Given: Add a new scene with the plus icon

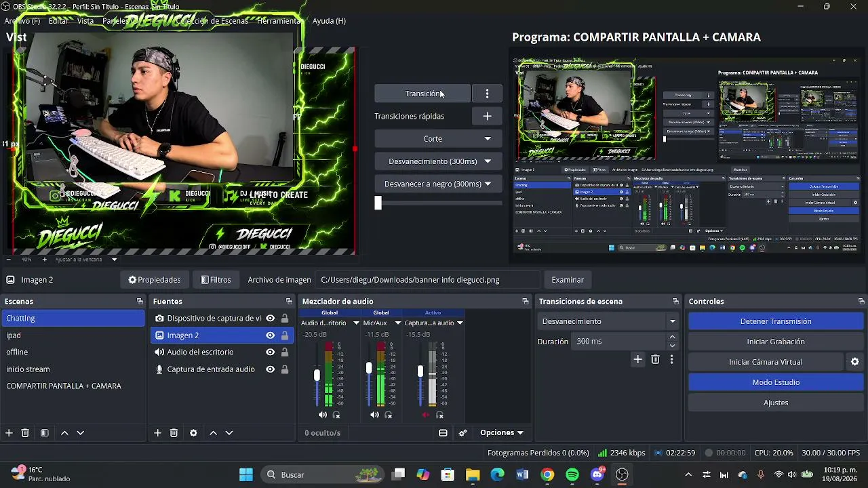Looking at the screenshot, I should tap(9, 433).
